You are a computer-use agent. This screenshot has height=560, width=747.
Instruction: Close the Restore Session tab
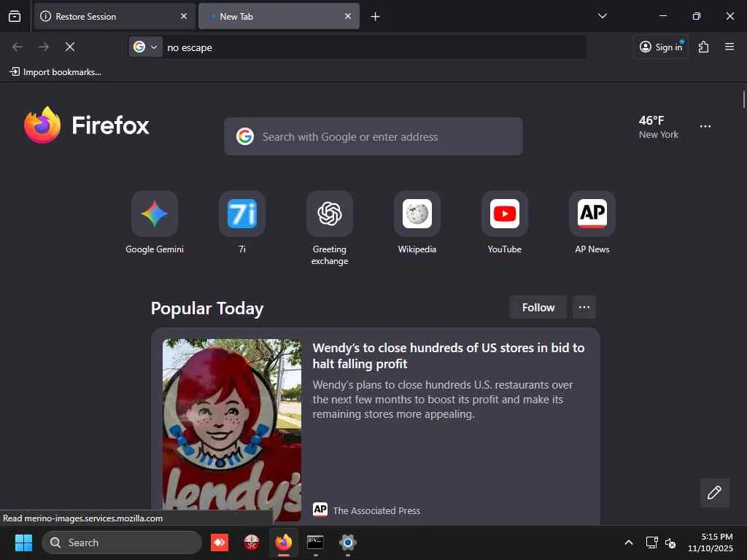(184, 16)
